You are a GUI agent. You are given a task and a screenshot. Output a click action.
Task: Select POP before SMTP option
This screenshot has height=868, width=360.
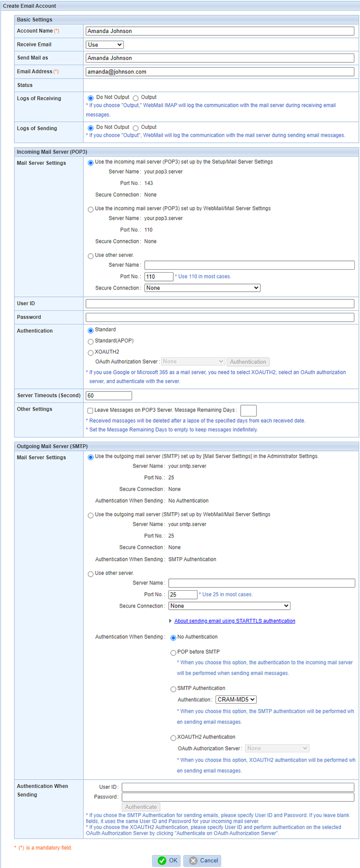tap(173, 653)
